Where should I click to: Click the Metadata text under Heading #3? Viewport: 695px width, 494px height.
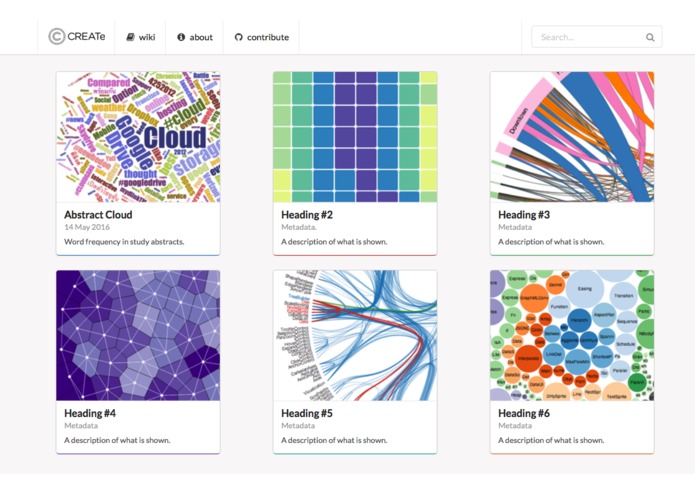click(515, 227)
